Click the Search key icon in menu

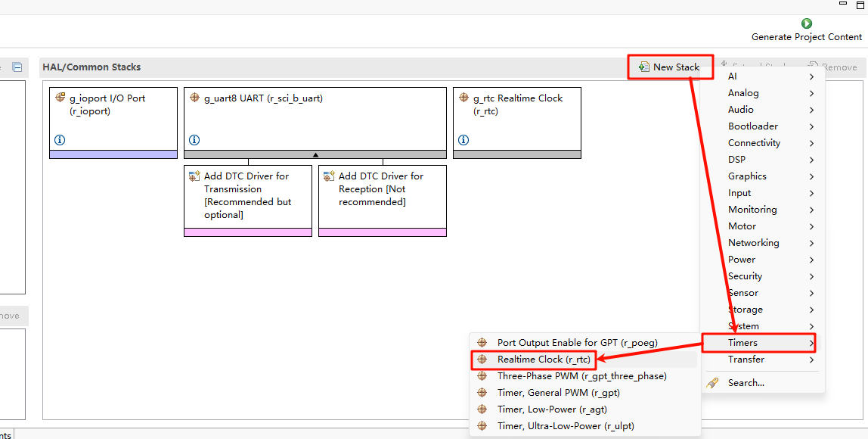point(712,383)
